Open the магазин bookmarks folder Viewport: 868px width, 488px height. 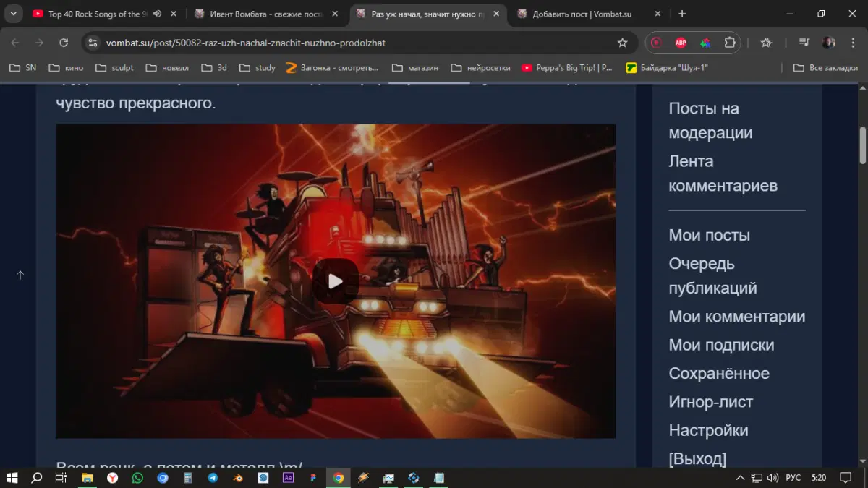click(414, 67)
